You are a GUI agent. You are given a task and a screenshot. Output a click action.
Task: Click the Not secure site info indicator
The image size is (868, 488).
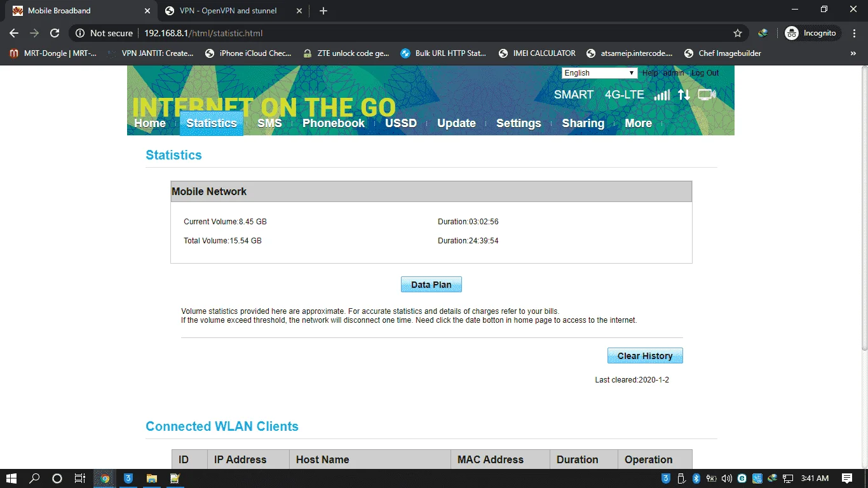click(x=105, y=33)
